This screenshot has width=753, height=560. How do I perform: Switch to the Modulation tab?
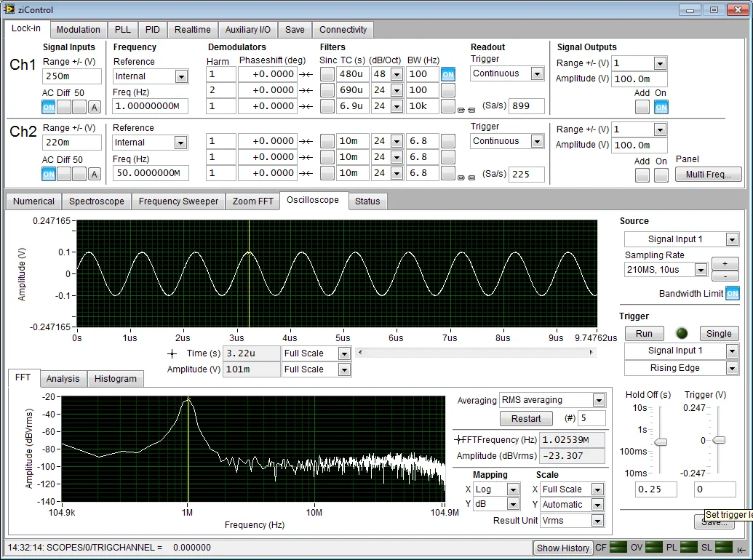point(79,30)
